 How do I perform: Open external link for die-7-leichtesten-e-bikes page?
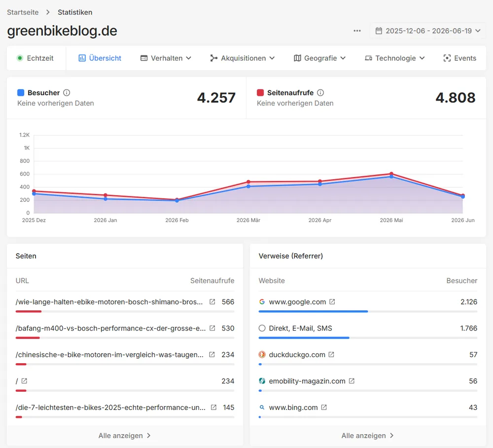pos(214,408)
